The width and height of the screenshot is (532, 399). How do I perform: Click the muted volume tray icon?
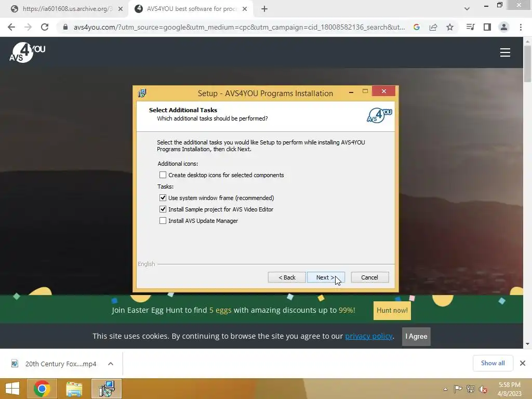(x=483, y=389)
